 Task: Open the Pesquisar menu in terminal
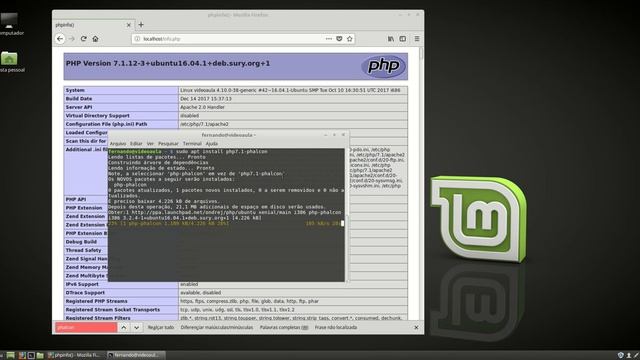click(168, 144)
